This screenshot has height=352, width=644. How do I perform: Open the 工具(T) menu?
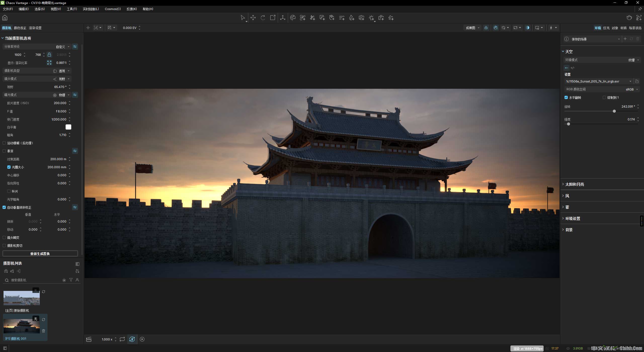tap(72, 9)
